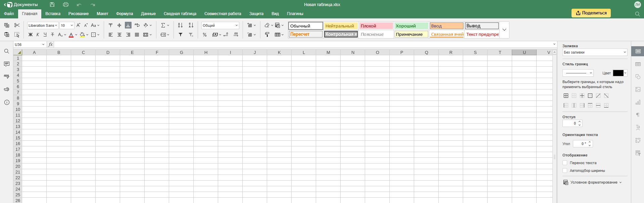Expand the cell styles gallery

coord(504,30)
